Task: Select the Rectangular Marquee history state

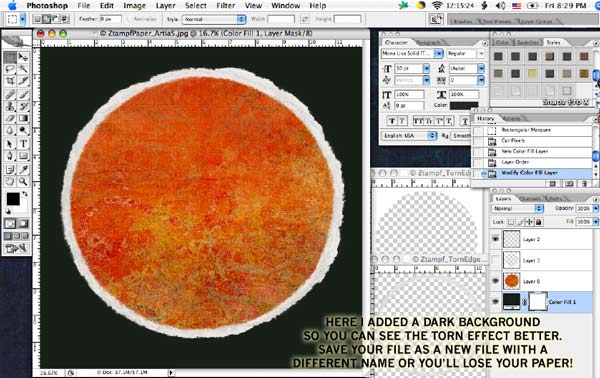Action: [533, 130]
